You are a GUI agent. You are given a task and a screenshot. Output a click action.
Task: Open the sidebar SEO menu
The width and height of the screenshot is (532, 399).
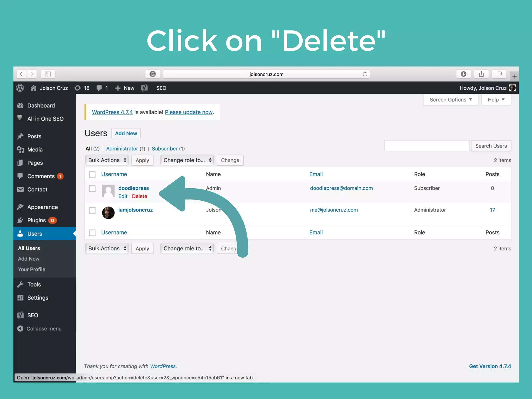click(33, 316)
